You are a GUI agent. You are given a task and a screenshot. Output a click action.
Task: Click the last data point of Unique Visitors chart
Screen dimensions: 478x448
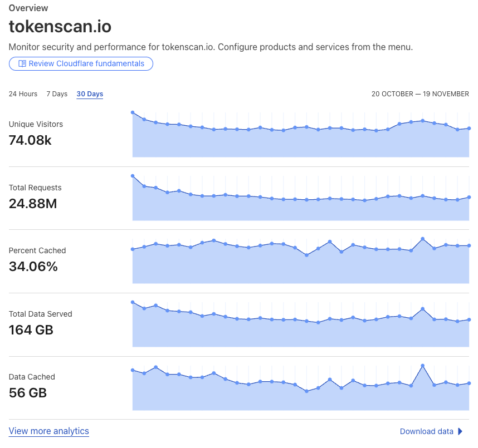point(469,128)
